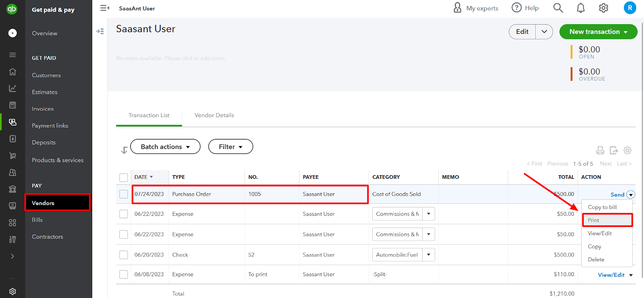Open the apps grid icon in left rail

coord(12,223)
